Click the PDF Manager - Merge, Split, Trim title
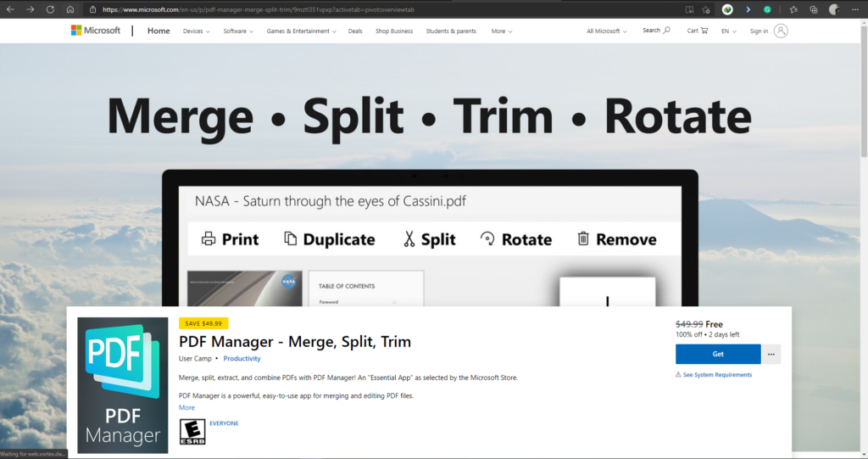Screen dimensions: 868x459 click(x=295, y=341)
